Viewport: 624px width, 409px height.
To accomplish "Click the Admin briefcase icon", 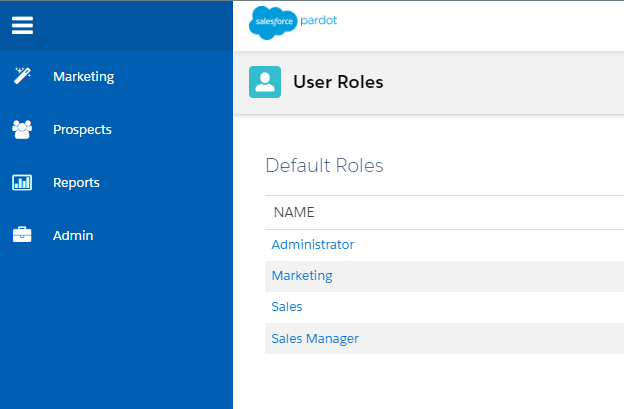I will pyautogui.click(x=22, y=235).
